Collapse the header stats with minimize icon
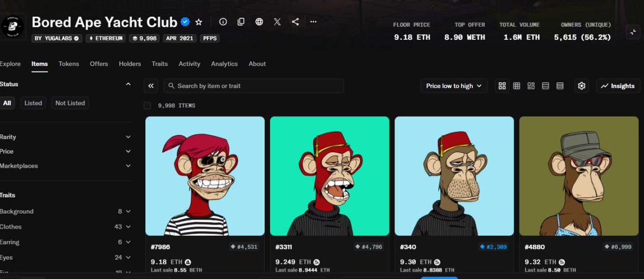The height and width of the screenshot is (279, 644). [x=633, y=32]
